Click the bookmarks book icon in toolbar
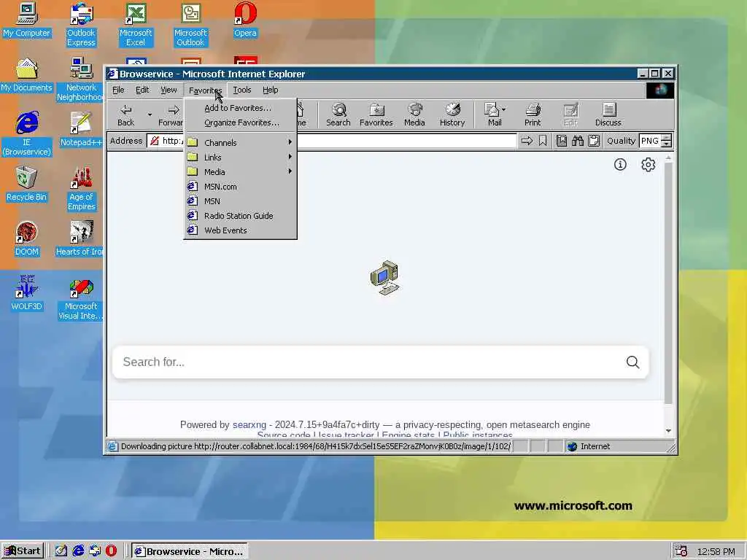This screenshot has width=747, height=560. [562, 141]
